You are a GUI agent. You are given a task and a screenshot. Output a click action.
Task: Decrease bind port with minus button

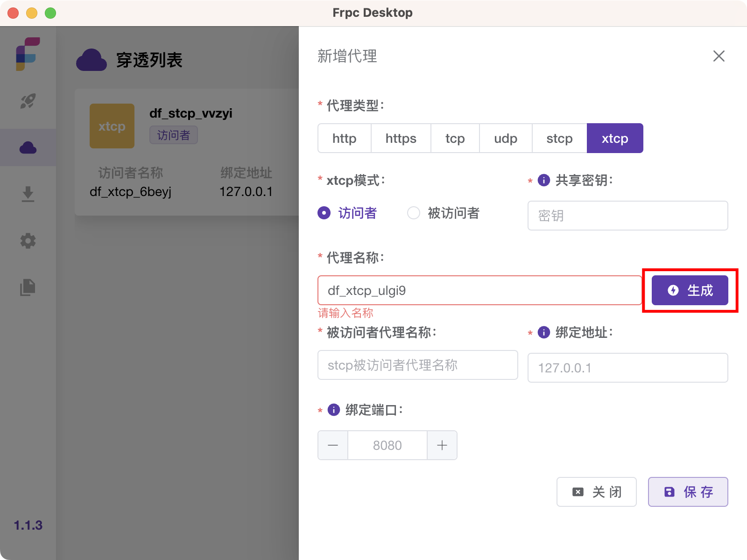pos(333,445)
